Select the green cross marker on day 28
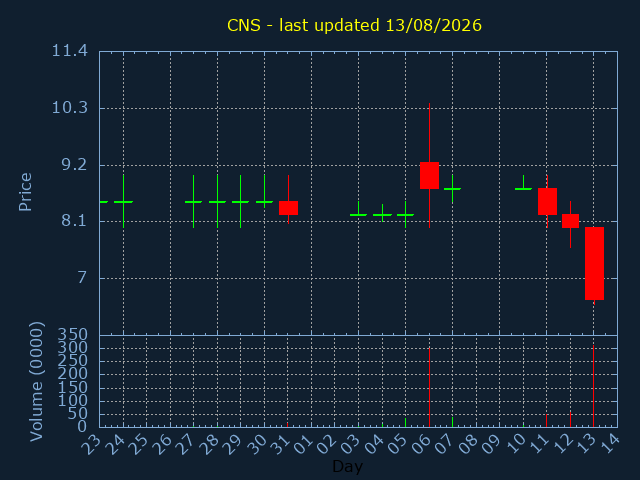 pyautogui.click(x=217, y=202)
